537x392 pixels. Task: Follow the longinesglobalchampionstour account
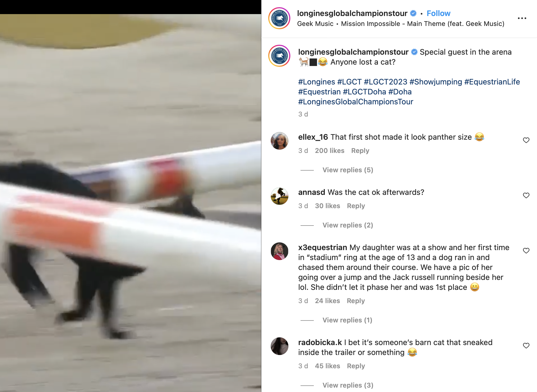coord(438,13)
